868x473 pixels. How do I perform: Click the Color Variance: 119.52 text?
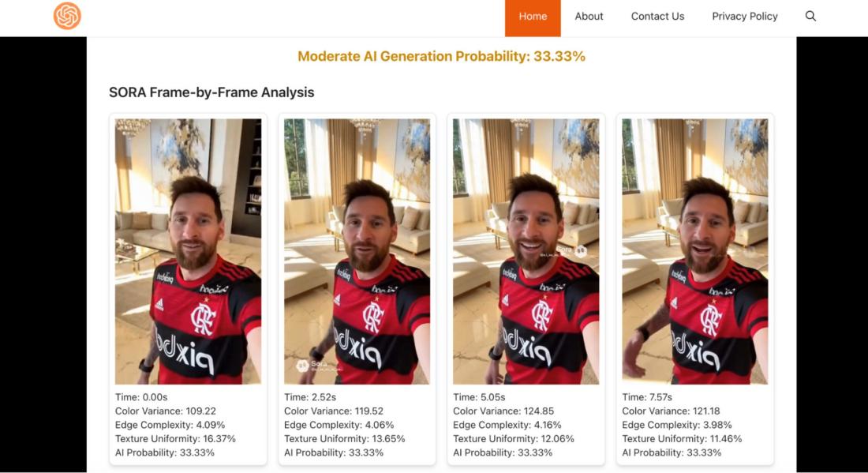[x=334, y=411]
